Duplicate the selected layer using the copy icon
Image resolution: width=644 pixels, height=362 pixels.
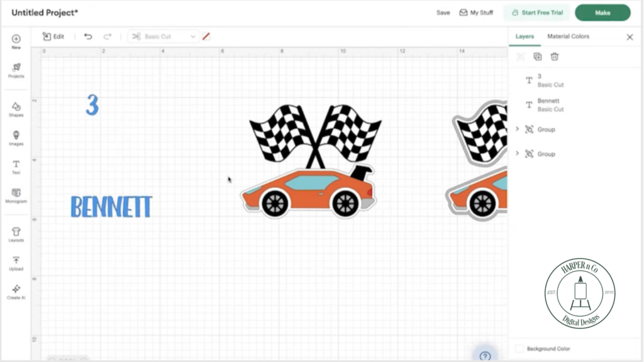click(x=538, y=57)
